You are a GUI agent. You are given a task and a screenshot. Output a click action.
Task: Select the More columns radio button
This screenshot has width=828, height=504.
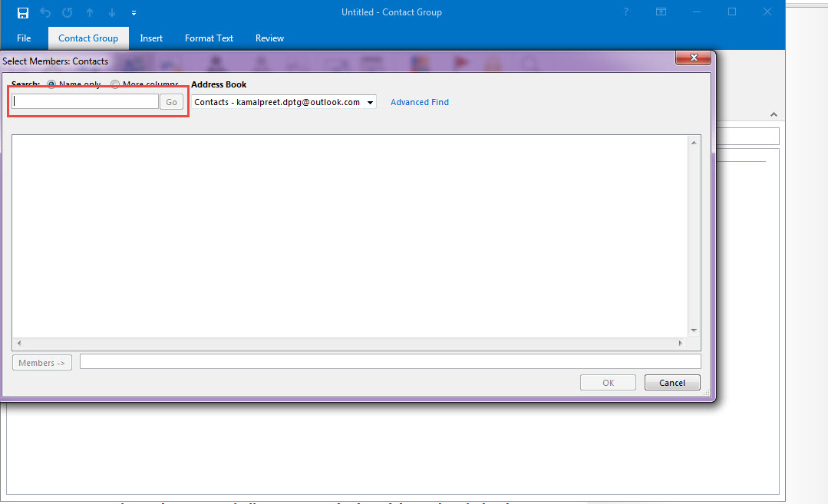click(115, 84)
